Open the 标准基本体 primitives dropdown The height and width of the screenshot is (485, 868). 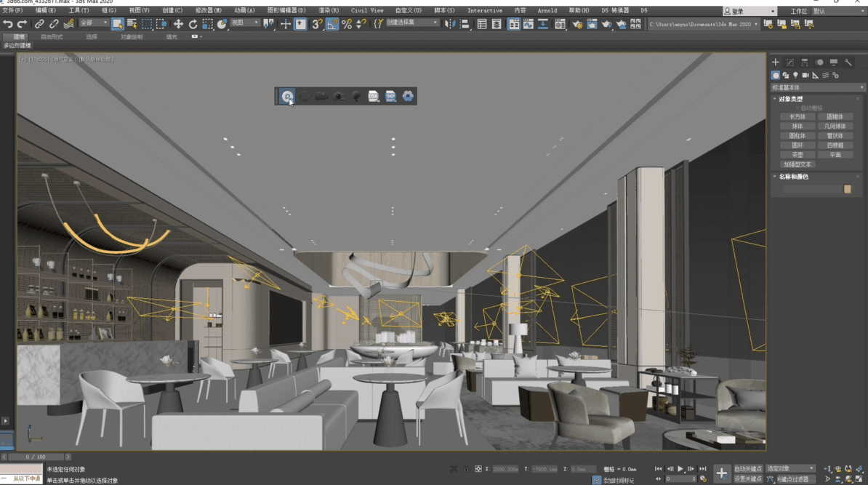click(x=816, y=88)
